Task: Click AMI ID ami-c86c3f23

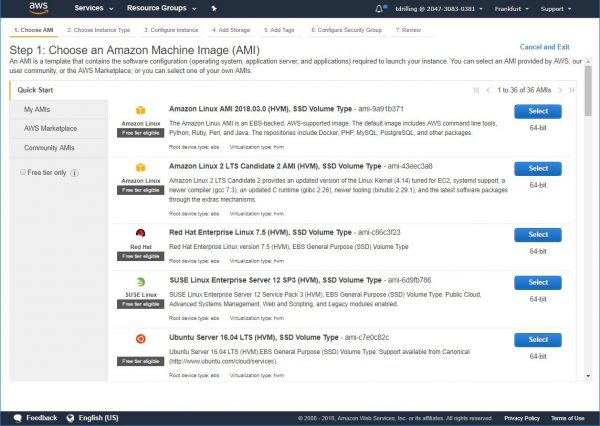Action: [379, 233]
